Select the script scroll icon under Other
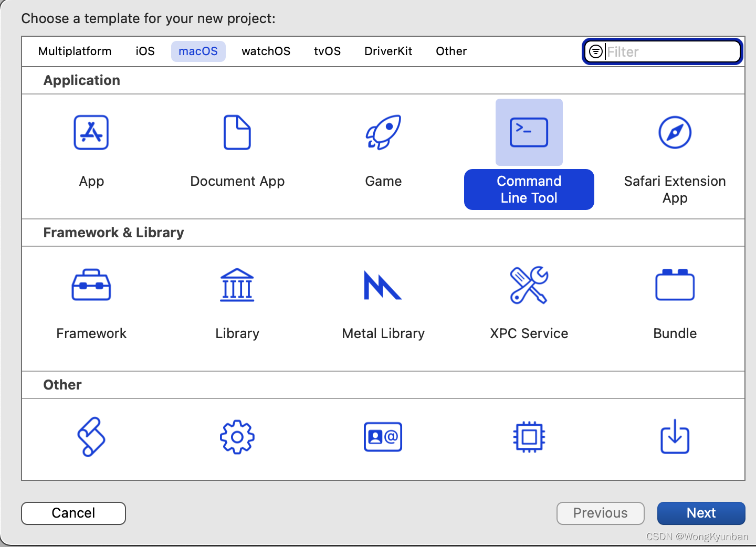Screen dimensions: 756x547 (x=91, y=437)
